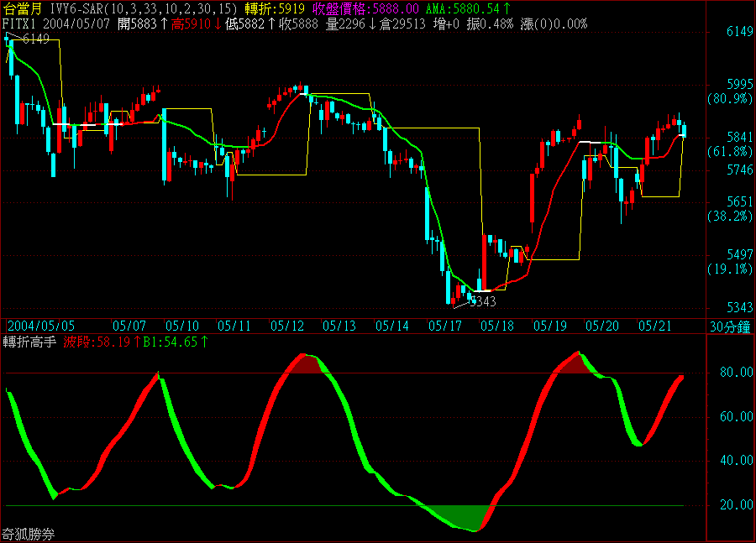Click the 轉折:5919 value
This screenshot has width=756, height=543.
275,8
